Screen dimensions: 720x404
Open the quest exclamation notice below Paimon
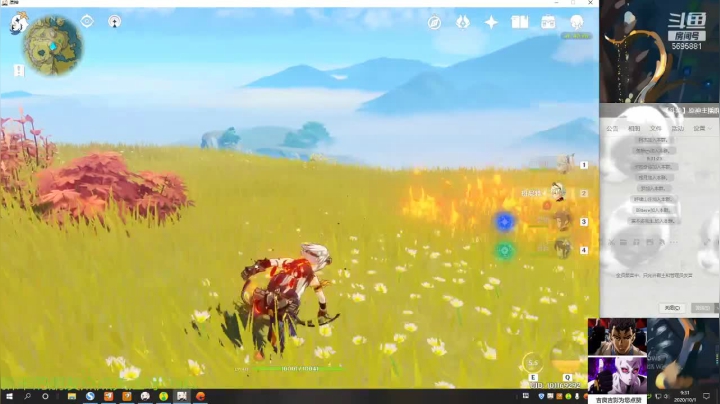[19, 71]
